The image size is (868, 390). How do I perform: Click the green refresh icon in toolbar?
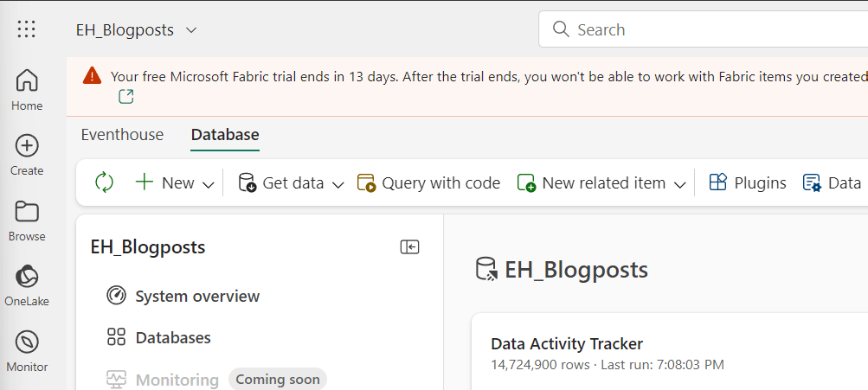(104, 182)
